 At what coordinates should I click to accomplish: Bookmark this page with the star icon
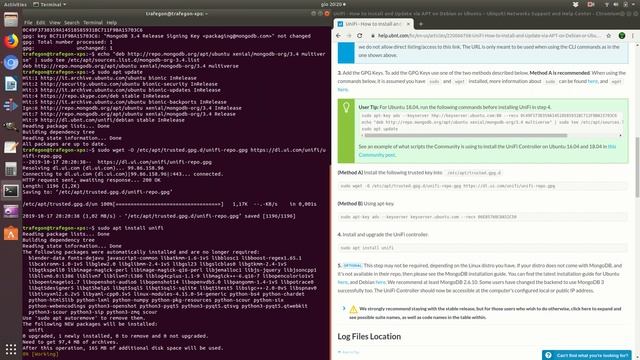point(609,36)
